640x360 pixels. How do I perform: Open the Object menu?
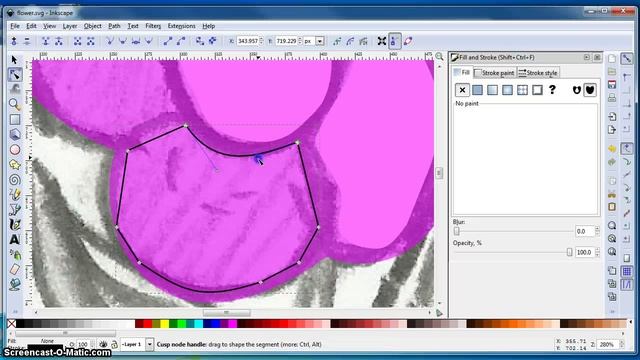coord(93,26)
